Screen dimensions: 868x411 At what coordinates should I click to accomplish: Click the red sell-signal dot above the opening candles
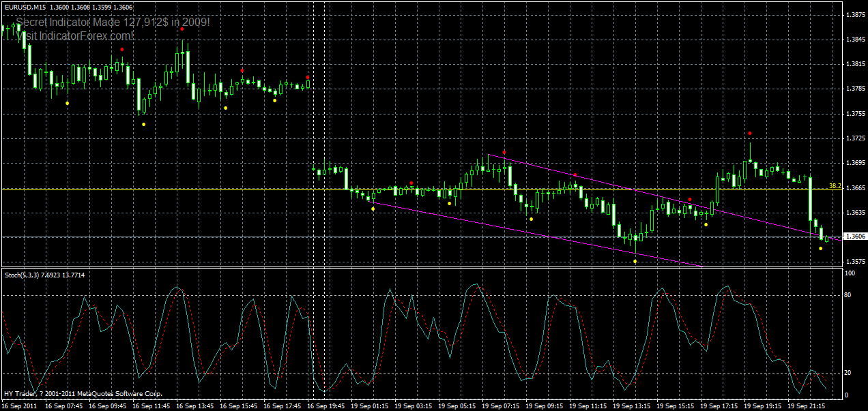[x=122, y=49]
